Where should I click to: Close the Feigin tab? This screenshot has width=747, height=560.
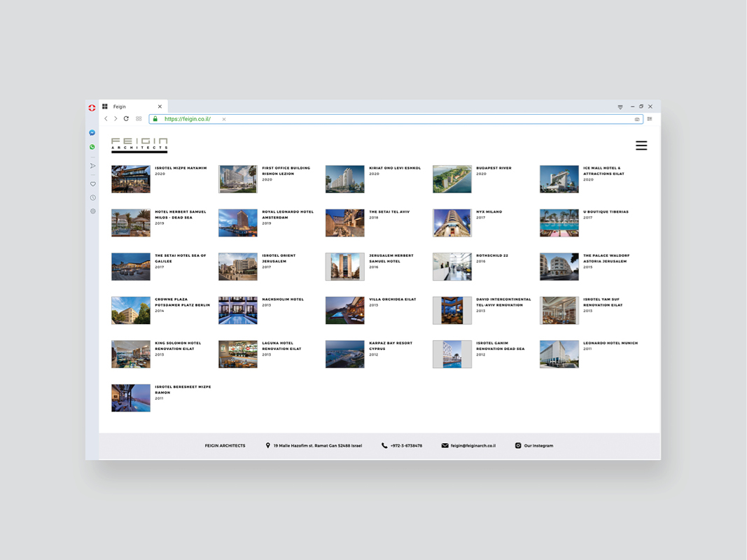tap(160, 106)
